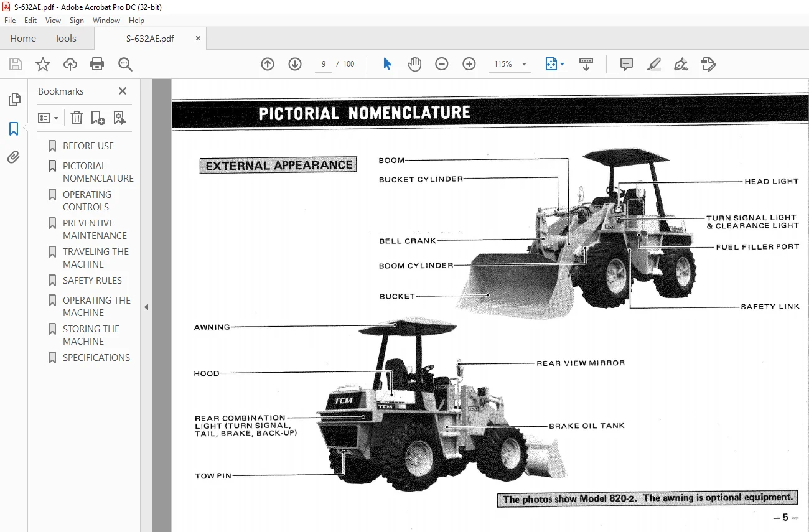Open the SPECIFICATIONS bookmark
Image resolution: width=809 pixels, height=532 pixels.
(96, 358)
